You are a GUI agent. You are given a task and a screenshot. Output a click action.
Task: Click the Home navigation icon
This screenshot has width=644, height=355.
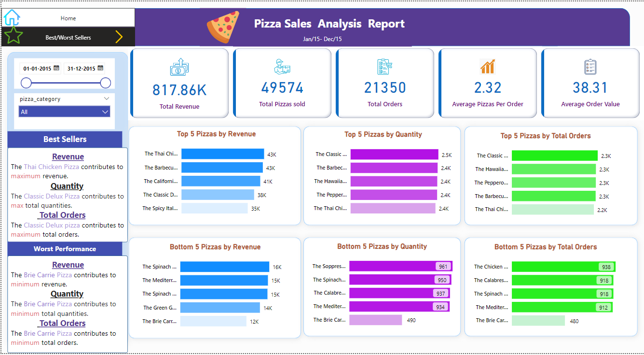point(12,17)
